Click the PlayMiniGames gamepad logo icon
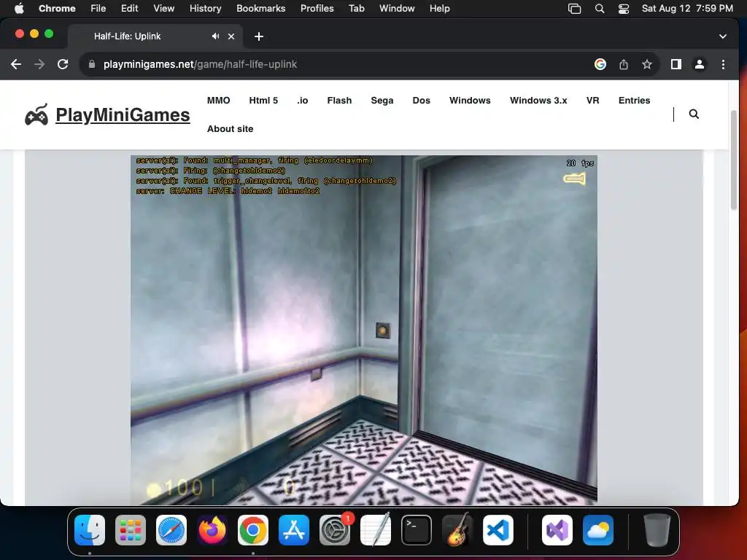This screenshot has height=560, width=747. click(36, 114)
